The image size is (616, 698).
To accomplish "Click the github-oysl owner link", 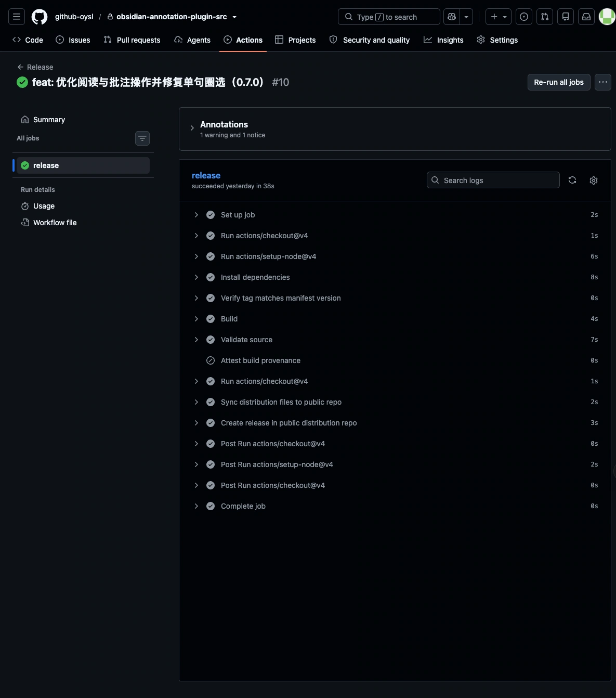I will [x=74, y=17].
